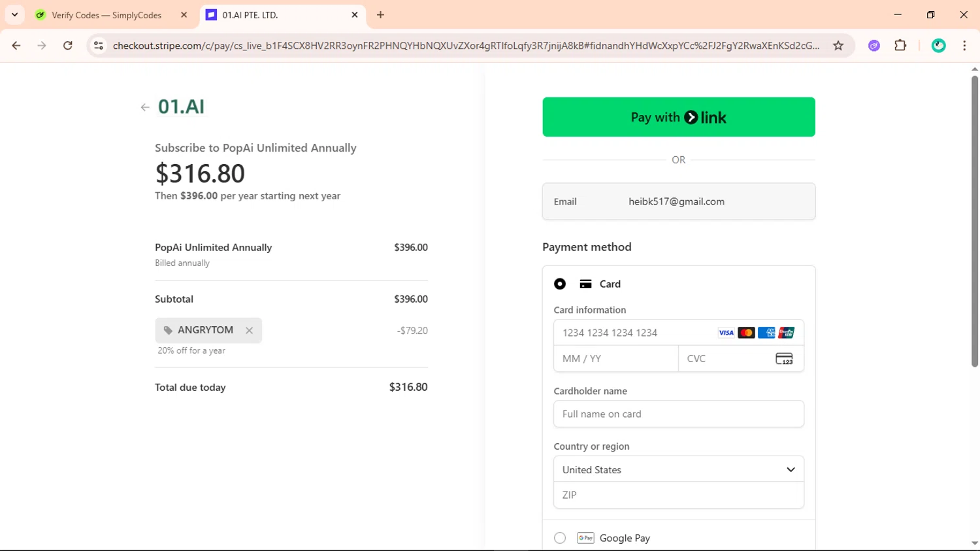Click the CVC card hint icon
The width and height of the screenshot is (980, 551).
pyautogui.click(x=784, y=359)
